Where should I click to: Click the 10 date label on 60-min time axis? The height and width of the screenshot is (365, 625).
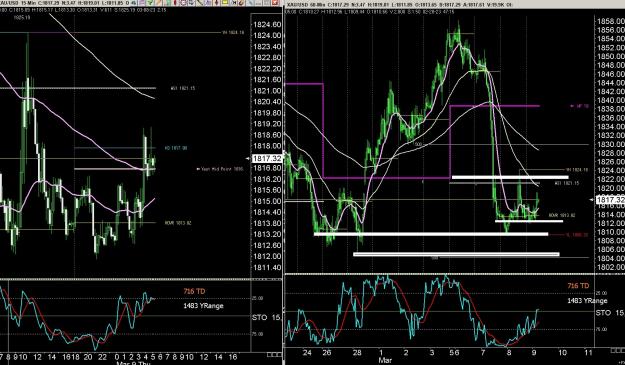(x=562, y=352)
